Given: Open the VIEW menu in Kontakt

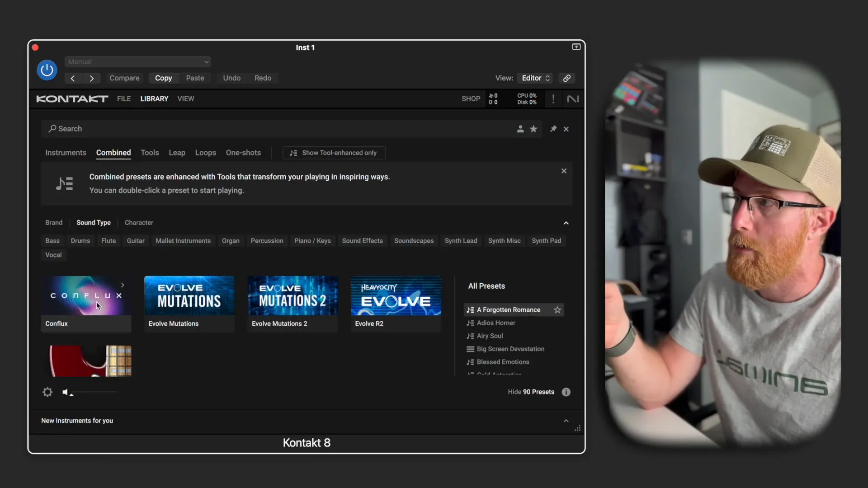Looking at the screenshot, I should click(185, 99).
